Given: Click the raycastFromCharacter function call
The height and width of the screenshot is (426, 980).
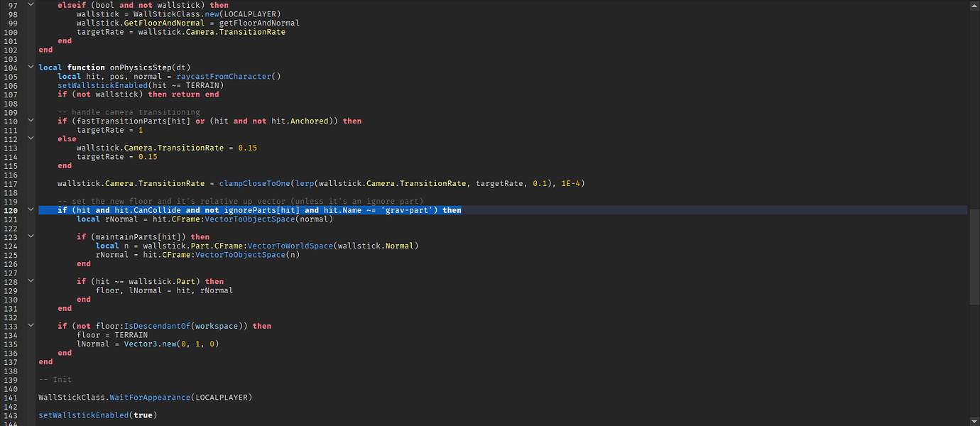Looking at the screenshot, I should tap(223, 76).
